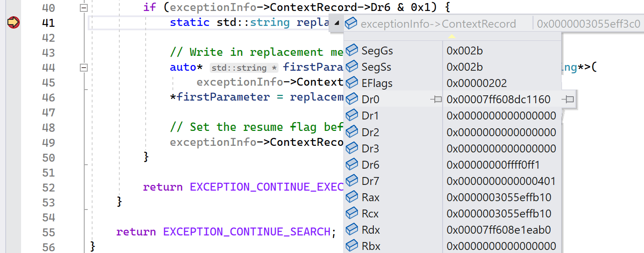
Task: Click the EFlags register icon
Action: [352, 83]
